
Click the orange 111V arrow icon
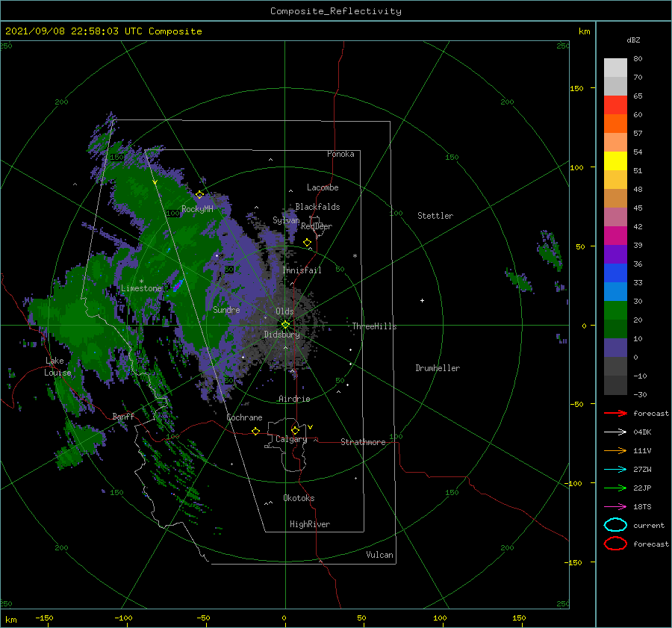tap(615, 450)
